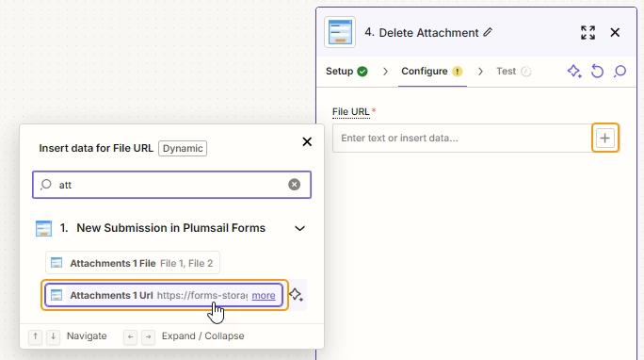The height and width of the screenshot is (360, 644).
Task: Select Attachments 1 Url data pill
Action: [x=164, y=295]
